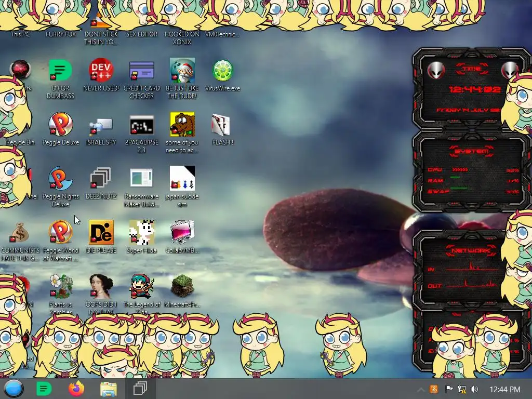Image resolution: width=532 pixels, height=399 pixels.
Task: Open the Action Center flag icon
Action: pyautogui.click(x=449, y=389)
